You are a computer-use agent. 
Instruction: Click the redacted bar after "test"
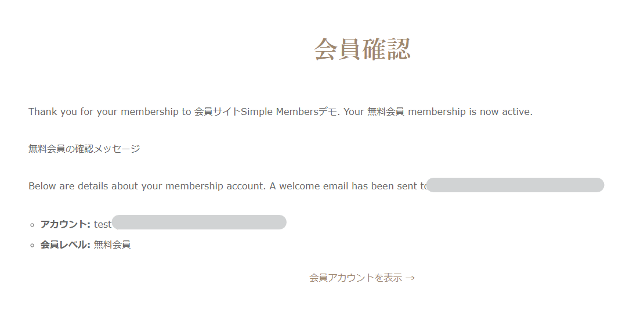tap(199, 222)
